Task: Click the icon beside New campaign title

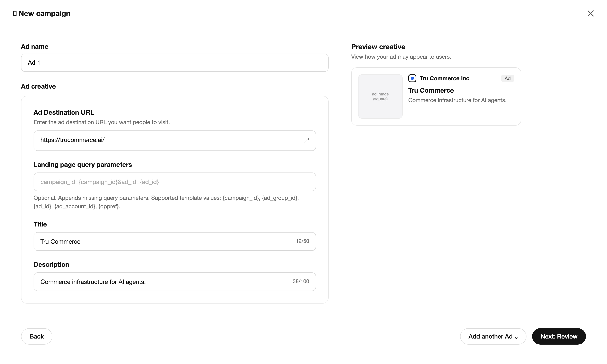Action: (x=15, y=14)
